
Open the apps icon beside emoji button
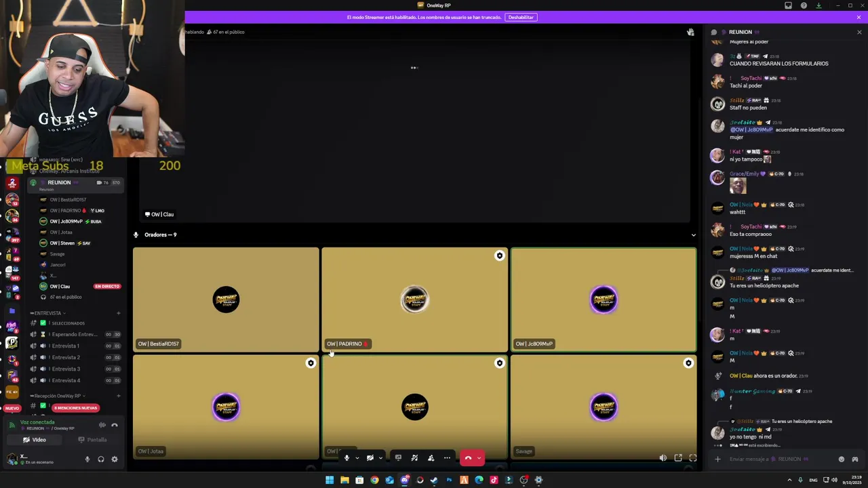click(x=855, y=459)
